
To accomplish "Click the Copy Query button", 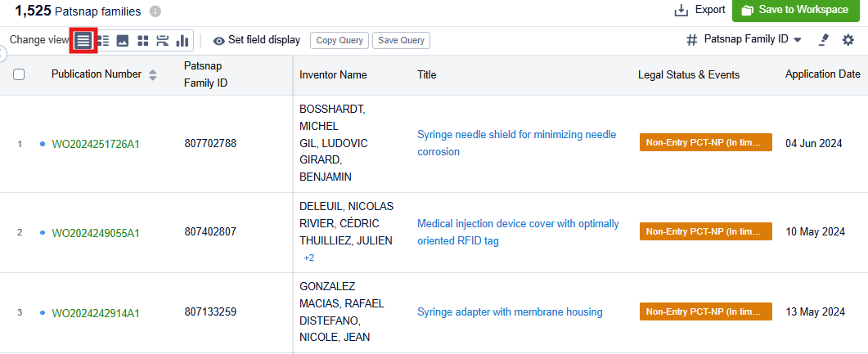I will (x=339, y=40).
